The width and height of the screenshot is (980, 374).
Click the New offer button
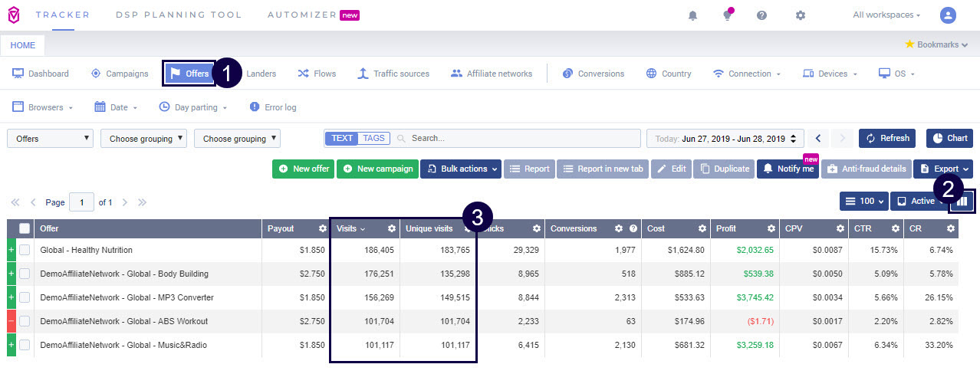click(303, 169)
